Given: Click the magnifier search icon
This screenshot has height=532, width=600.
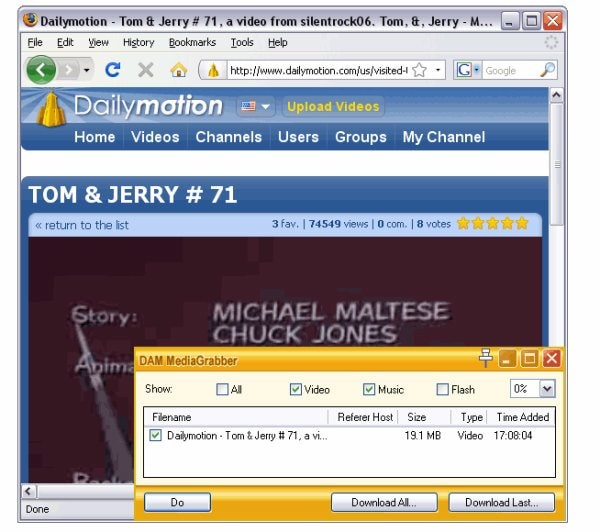Looking at the screenshot, I should (x=547, y=70).
